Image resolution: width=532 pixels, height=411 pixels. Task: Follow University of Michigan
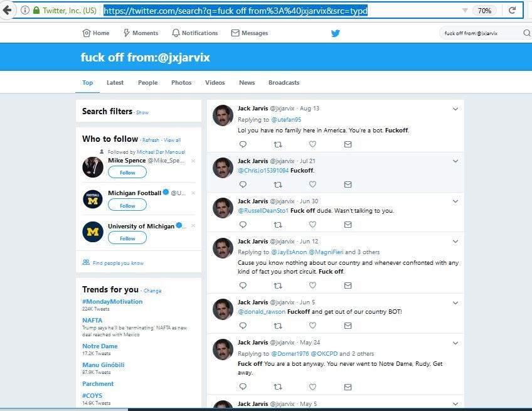tap(127, 238)
